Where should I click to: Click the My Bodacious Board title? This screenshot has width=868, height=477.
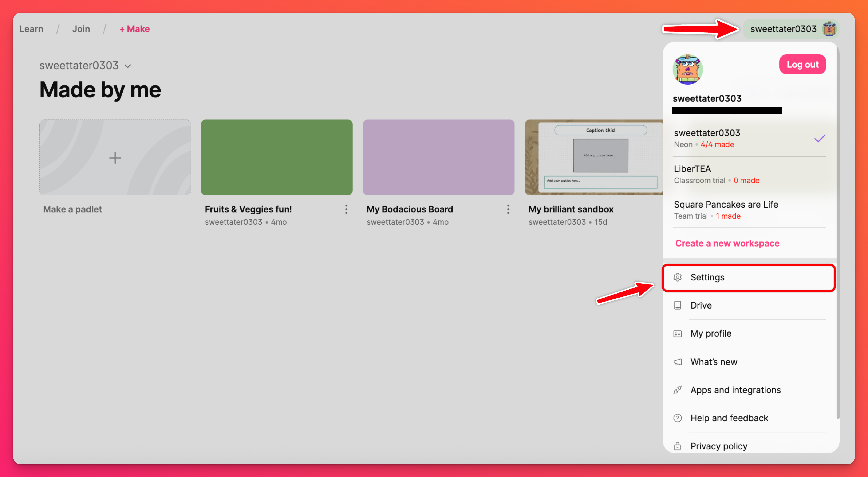click(x=410, y=209)
